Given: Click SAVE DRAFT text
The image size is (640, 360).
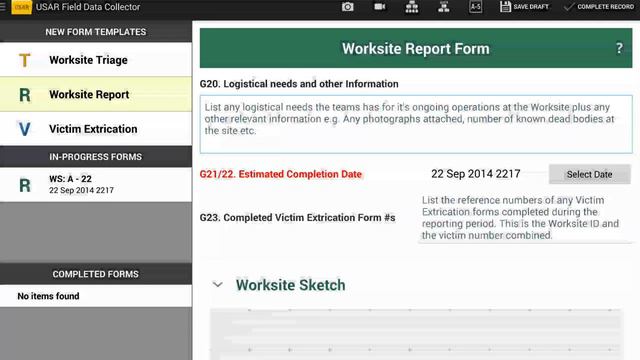Looking at the screenshot, I should coord(531,7).
